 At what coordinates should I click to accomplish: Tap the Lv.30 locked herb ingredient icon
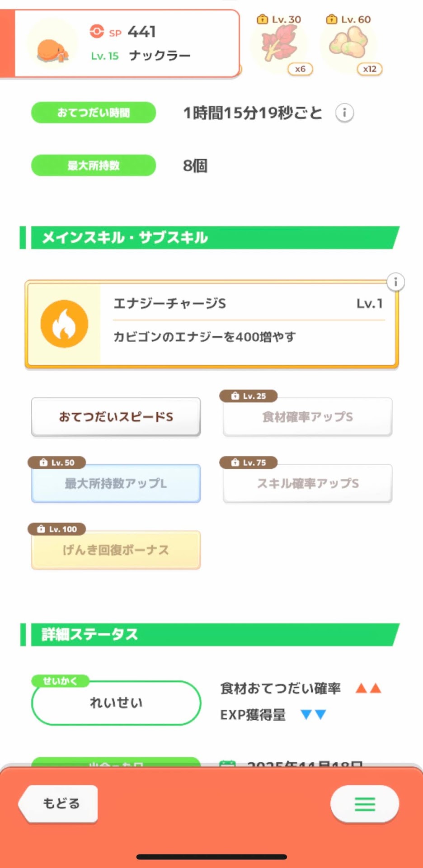click(280, 44)
